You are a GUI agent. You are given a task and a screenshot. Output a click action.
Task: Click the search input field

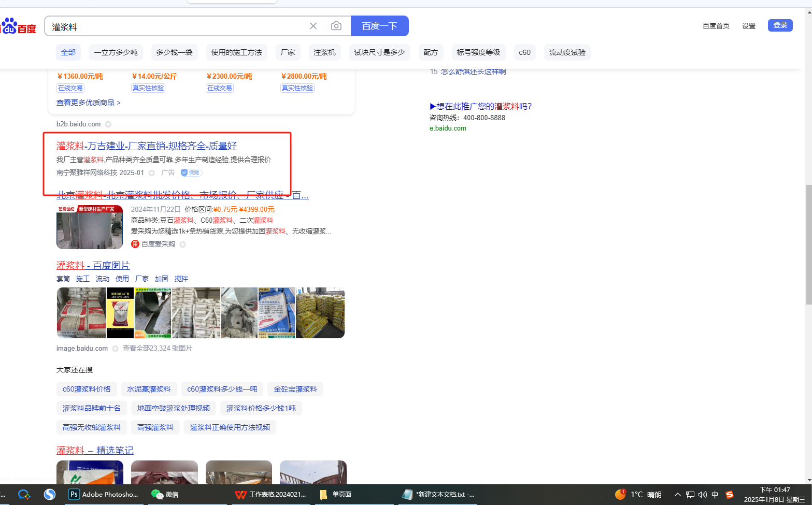(176, 26)
